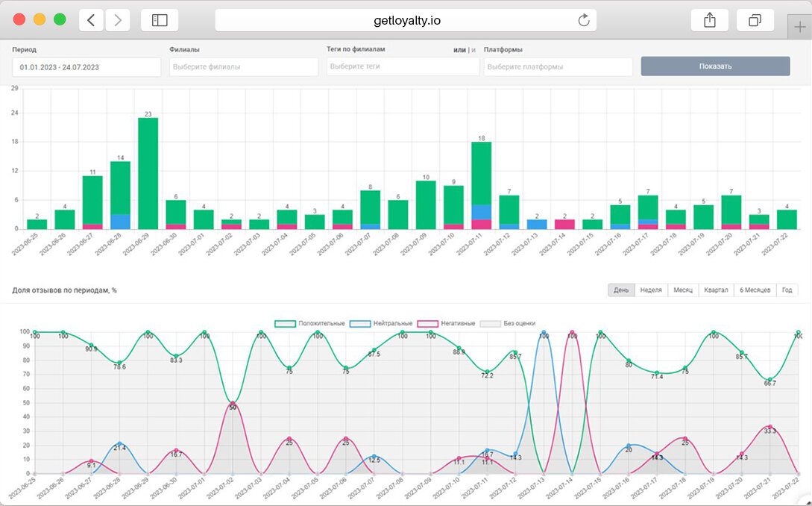Click the getloyalty.io address bar

(406, 20)
